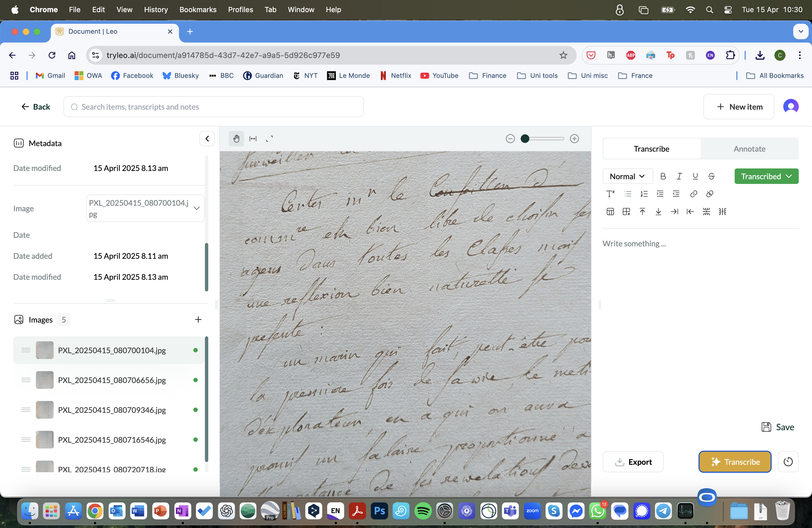812x528 pixels.
Task: Click the image zoom slider handle
Action: (x=525, y=138)
